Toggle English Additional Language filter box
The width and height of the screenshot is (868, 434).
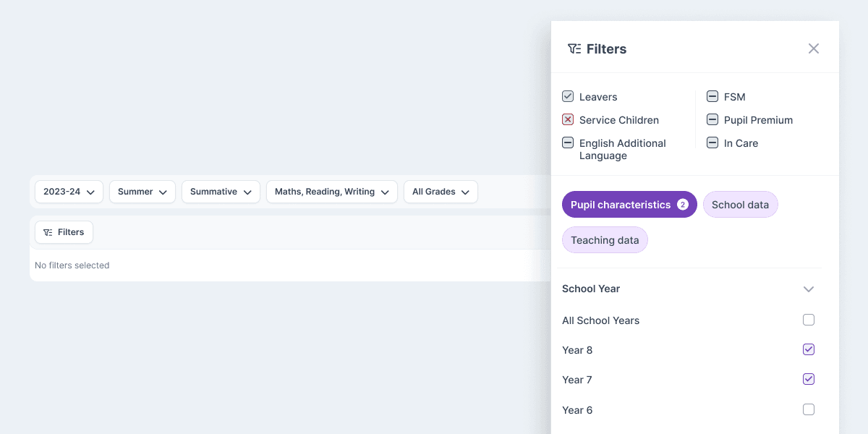[x=568, y=142]
